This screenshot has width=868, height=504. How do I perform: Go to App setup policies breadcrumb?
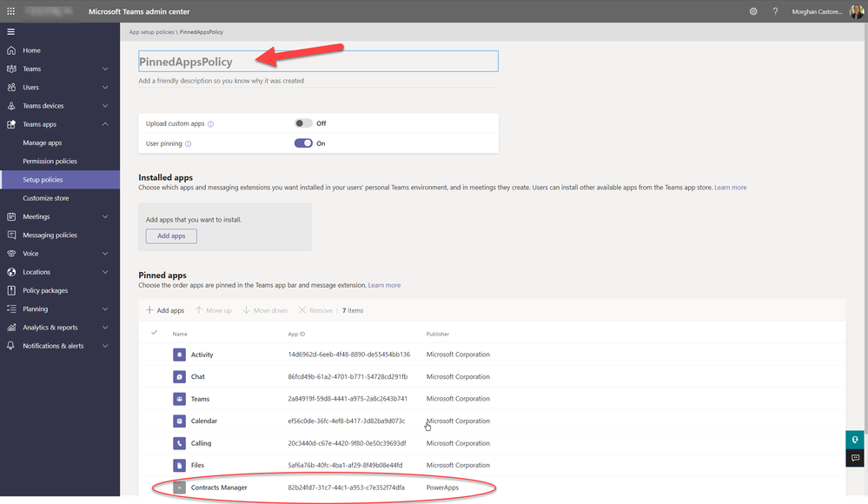(151, 32)
